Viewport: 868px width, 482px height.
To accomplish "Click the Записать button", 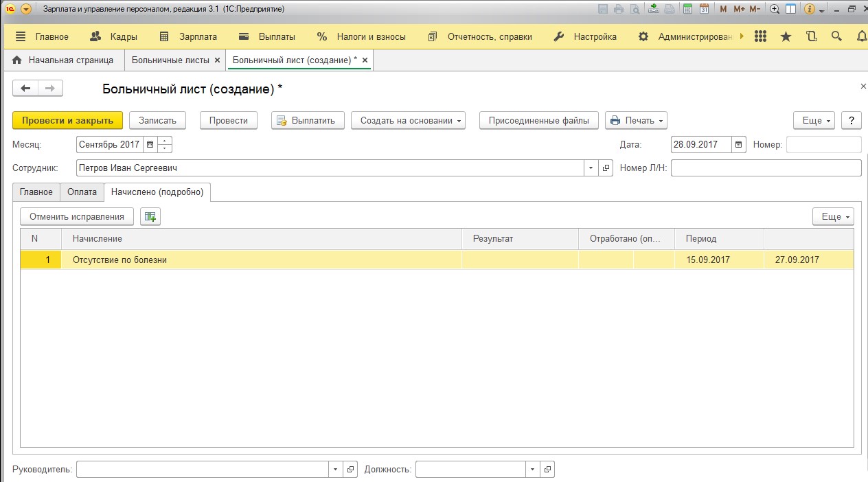I will click(x=157, y=120).
